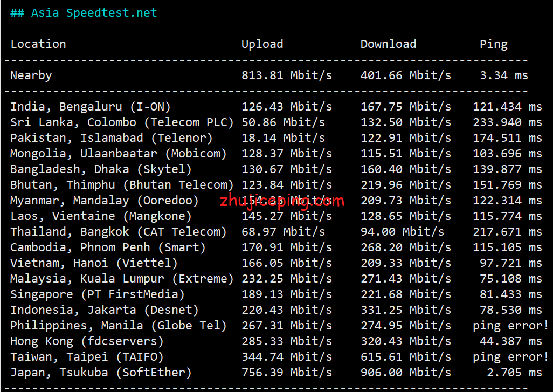
Task: Click the Nearby row label
Action: click(31, 75)
